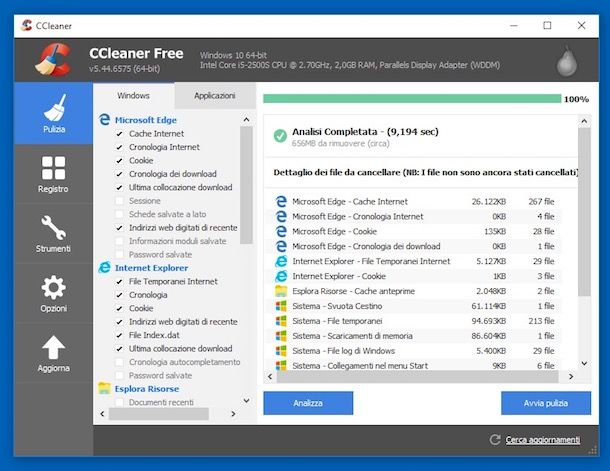
Task: Maximize the CCleaner window
Action: tap(547, 26)
